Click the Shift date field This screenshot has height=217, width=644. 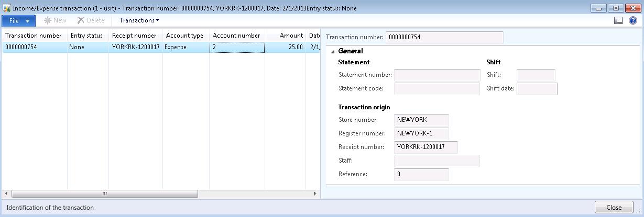pyautogui.click(x=537, y=89)
